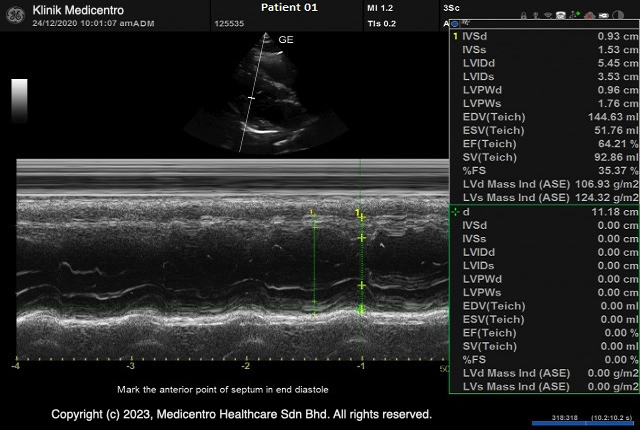This screenshot has height=430, width=640.
Task: Click EF(Teich) 0.00 % row
Action: pyautogui.click(x=544, y=333)
